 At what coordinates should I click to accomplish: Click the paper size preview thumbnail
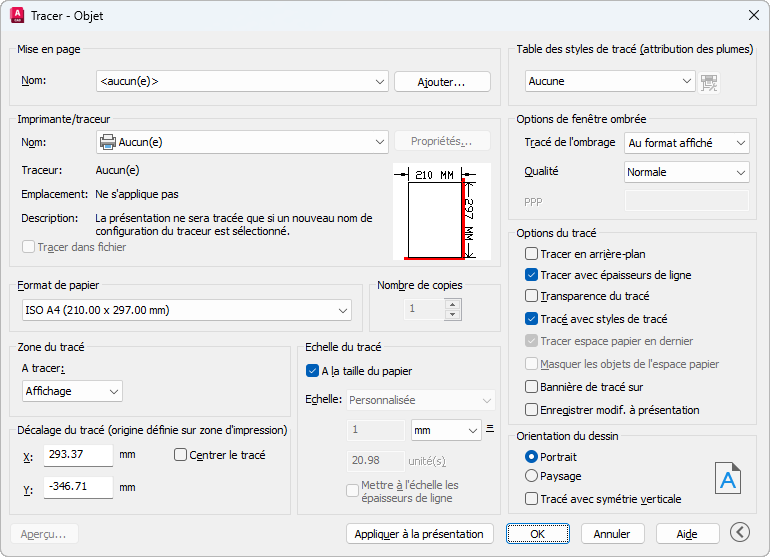coord(441,212)
